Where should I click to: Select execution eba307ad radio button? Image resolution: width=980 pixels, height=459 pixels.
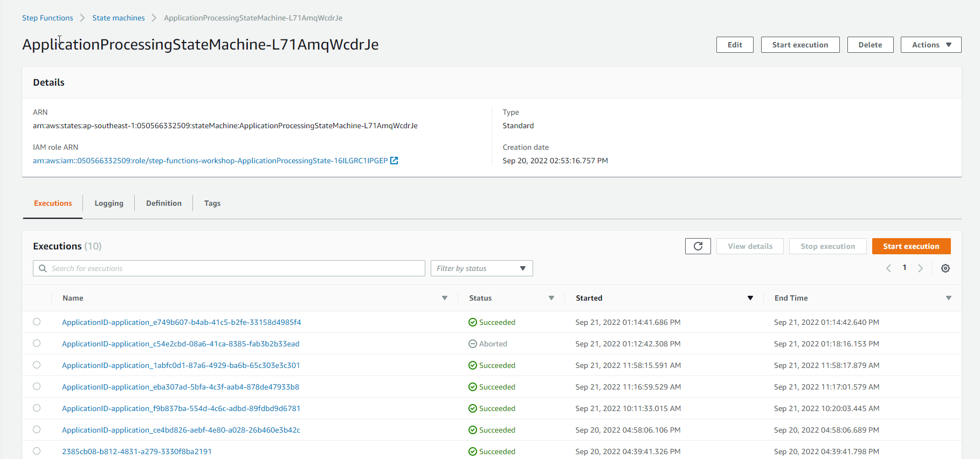(x=37, y=386)
